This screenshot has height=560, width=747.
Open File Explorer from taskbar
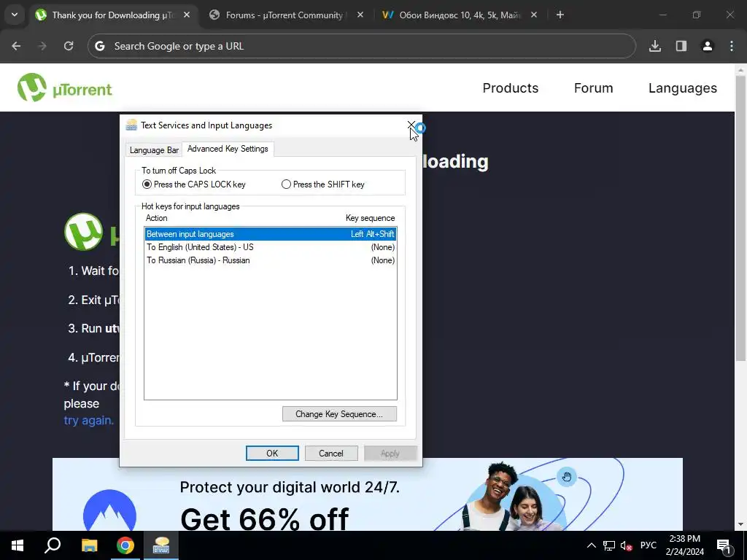tap(89, 545)
